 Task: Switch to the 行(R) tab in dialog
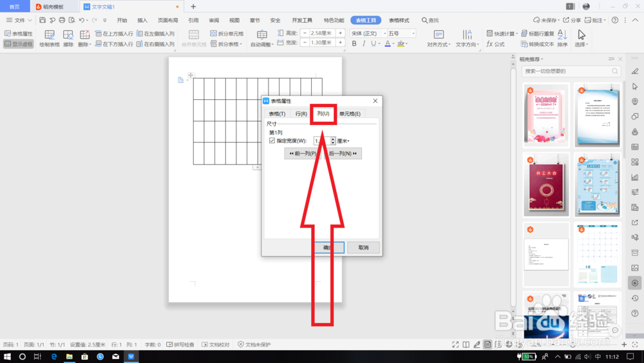tap(301, 114)
